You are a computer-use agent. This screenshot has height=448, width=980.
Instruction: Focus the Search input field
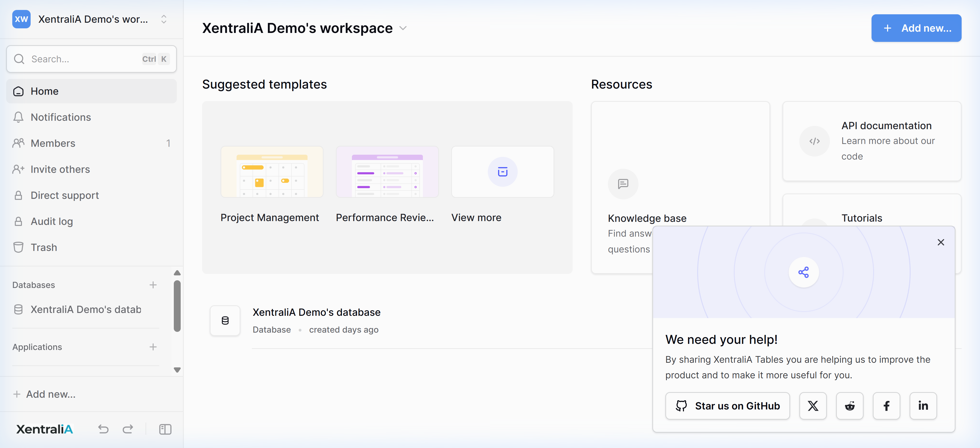pos(84,59)
